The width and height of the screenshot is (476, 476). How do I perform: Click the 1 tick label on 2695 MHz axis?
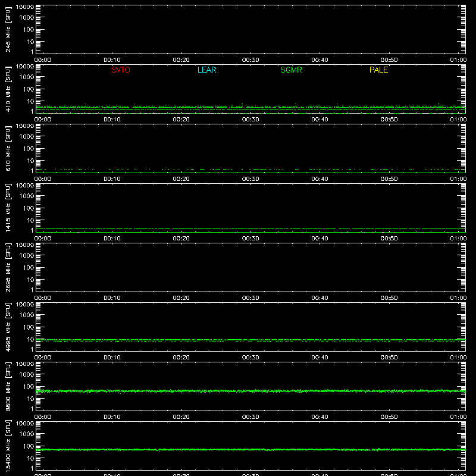tap(32, 290)
